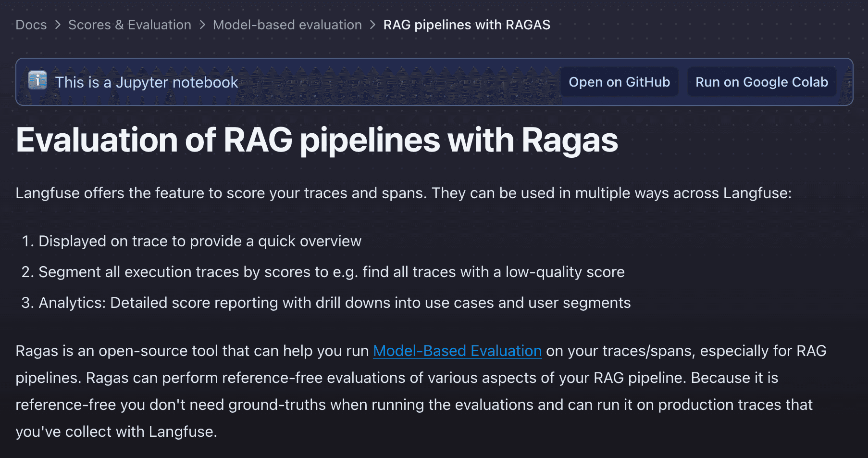
Task: Open Model-based evaluation breadcrumb link
Action: [x=287, y=25]
